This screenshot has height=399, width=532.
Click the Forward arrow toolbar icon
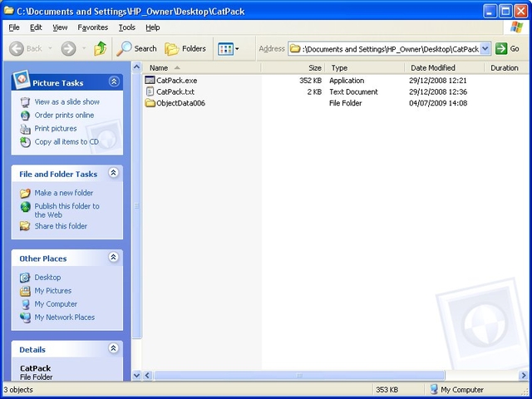(68, 49)
